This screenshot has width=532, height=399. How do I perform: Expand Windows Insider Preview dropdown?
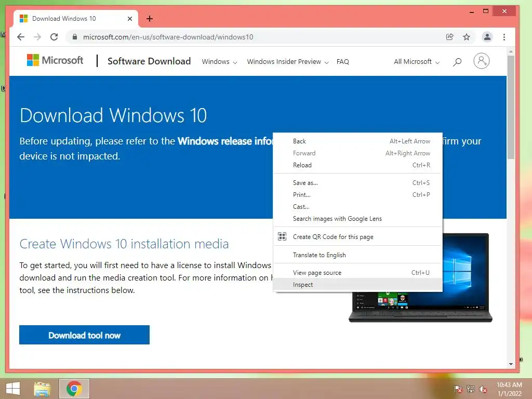288,62
